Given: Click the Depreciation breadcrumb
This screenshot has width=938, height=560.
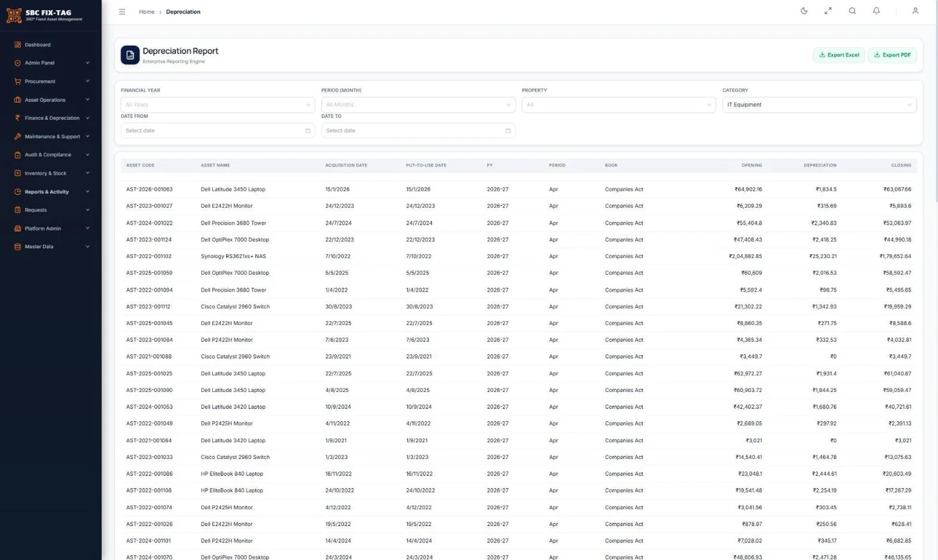Looking at the screenshot, I should coord(183,12).
